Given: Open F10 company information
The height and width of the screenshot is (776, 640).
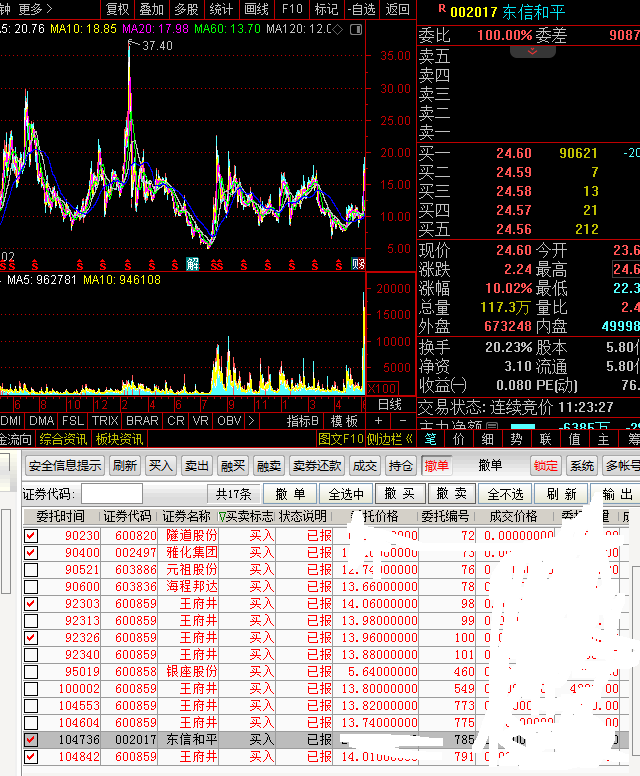Looking at the screenshot, I should click(292, 9).
